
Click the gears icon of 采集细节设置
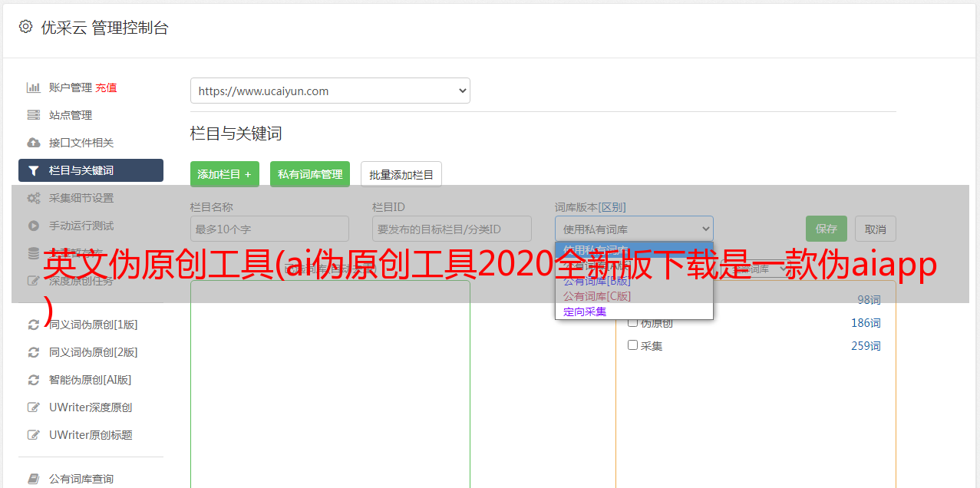(x=34, y=198)
